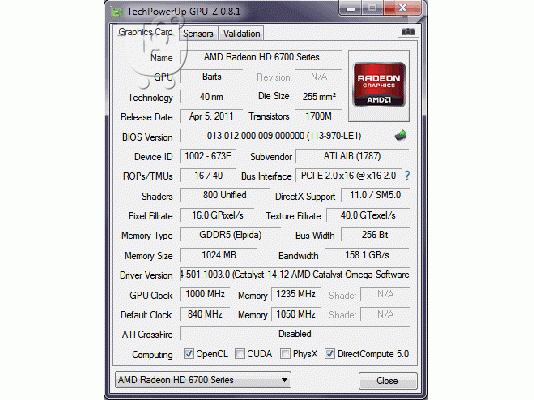534x400 pixels.
Task: Click the ROPs/TMUs value 16 / 40
Action: click(x=208, y=176)
